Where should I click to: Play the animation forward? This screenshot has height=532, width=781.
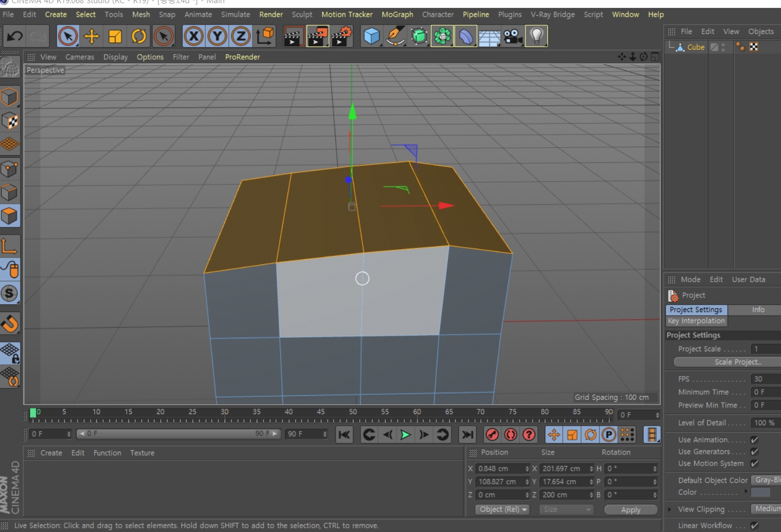point(405,435)
